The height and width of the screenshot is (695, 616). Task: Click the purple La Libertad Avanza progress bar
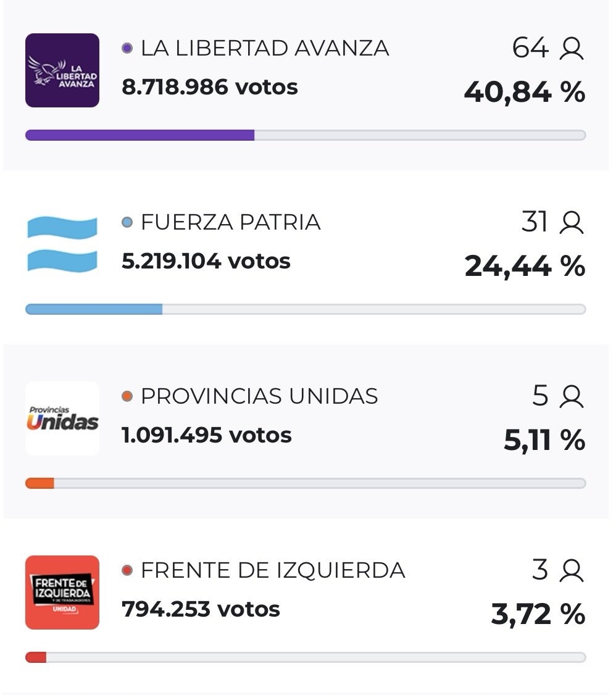point(140,135)
